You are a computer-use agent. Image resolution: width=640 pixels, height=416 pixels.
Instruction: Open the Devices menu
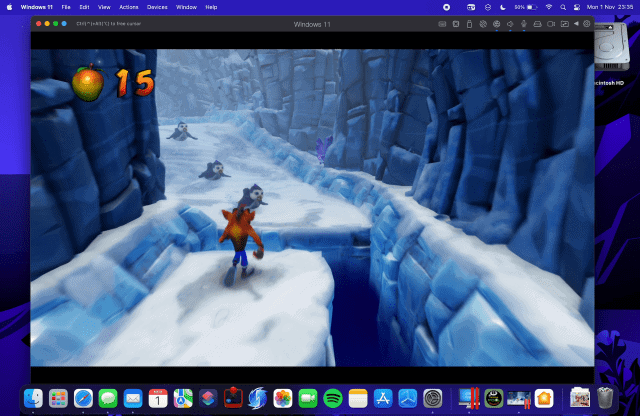(157, 7)
